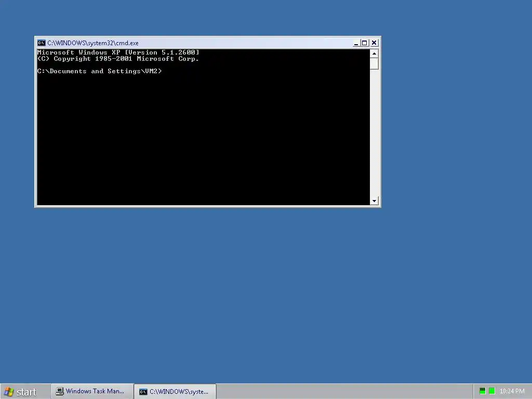Click the prompt line C:\Documents and Settings\VM2>

pos(99,71)
